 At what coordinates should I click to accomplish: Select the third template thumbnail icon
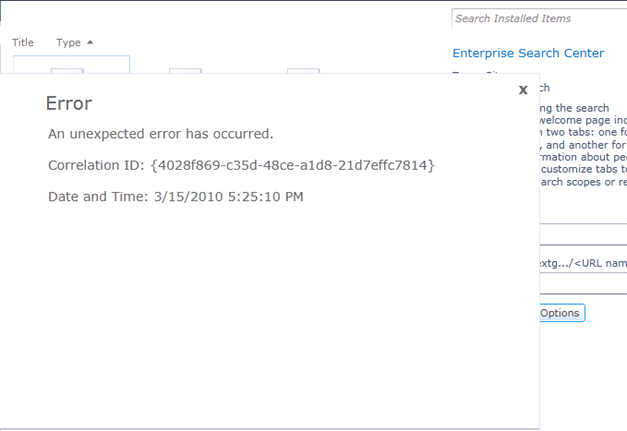coord(303,71)
